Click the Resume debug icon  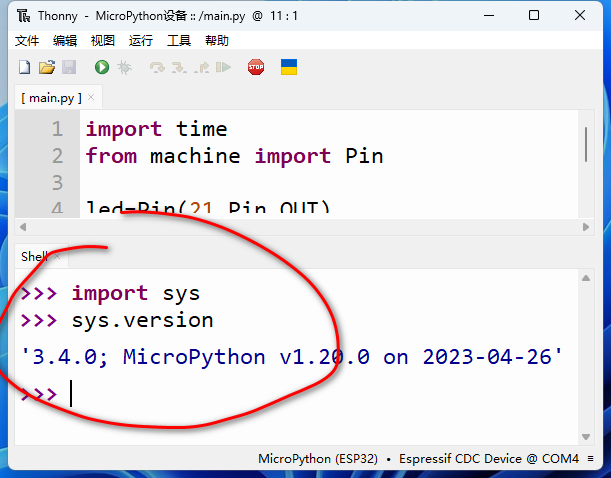[223, 67]
